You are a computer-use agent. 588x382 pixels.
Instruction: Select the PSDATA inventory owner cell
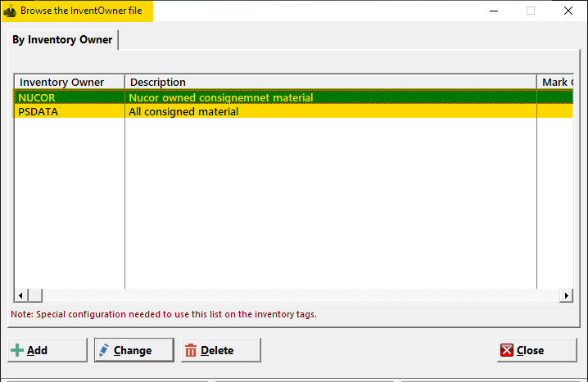click(x=70, y=111)
